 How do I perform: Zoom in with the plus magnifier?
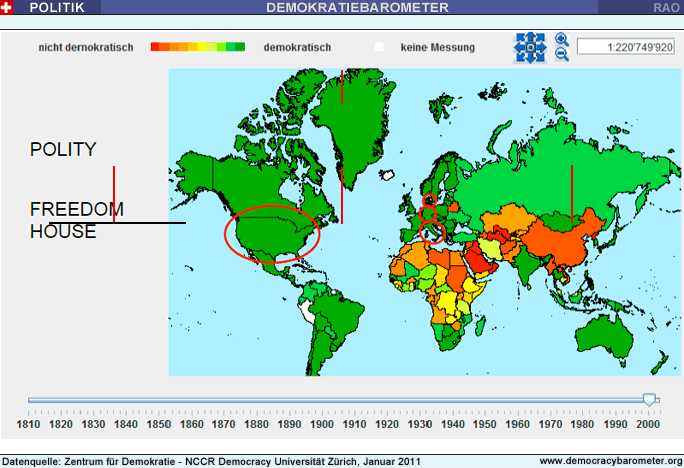click(x=561, y=40)
